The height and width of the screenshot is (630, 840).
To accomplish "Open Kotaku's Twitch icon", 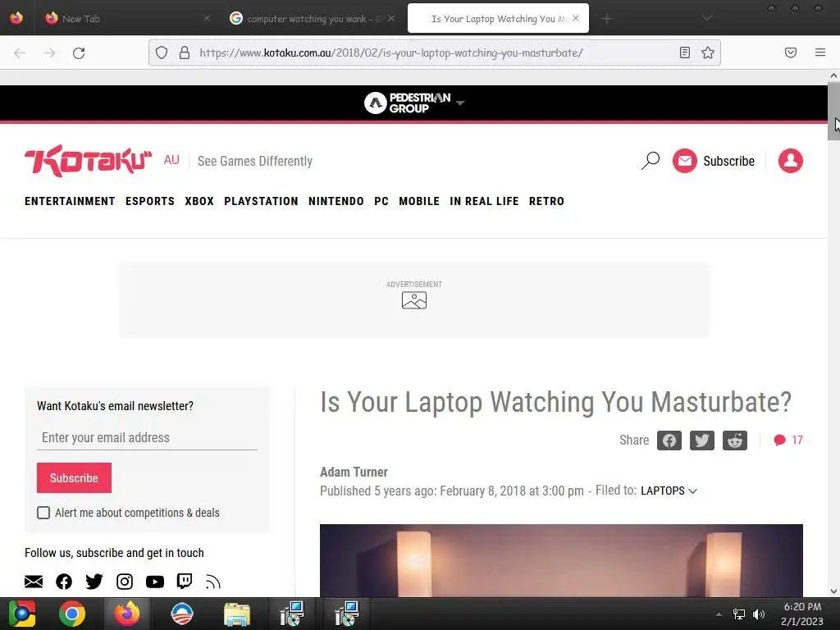I will (185, 582).
